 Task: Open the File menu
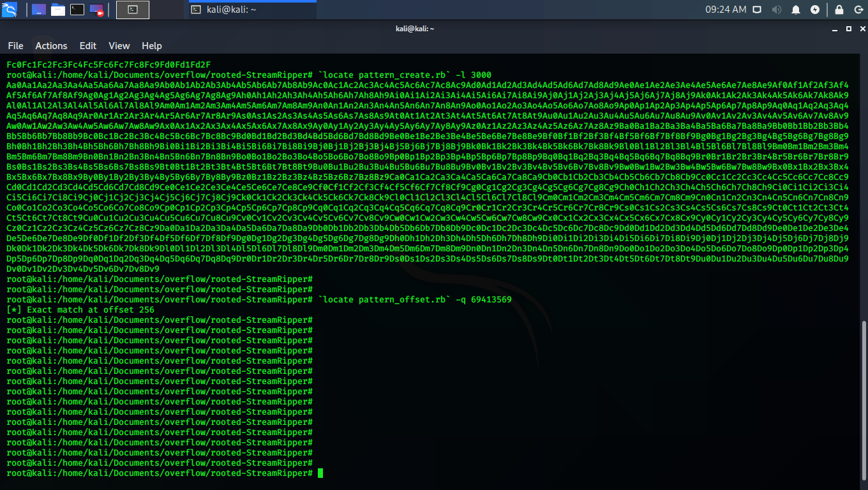point(15,46)
